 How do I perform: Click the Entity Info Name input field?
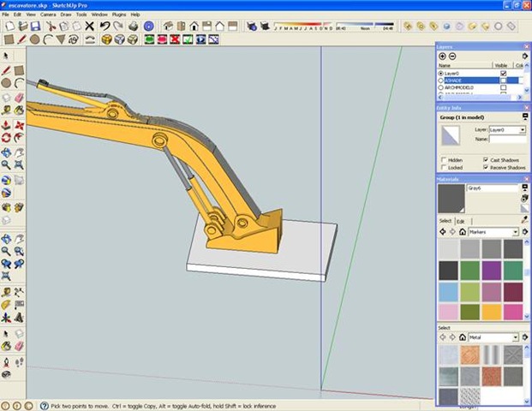(507, 139)
